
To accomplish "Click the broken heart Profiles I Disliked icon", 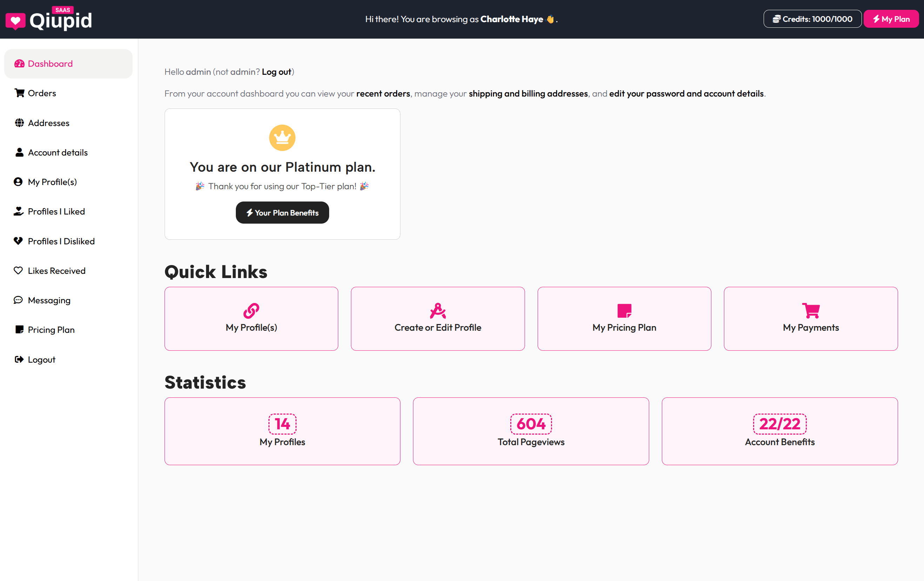I will [18, 241].
